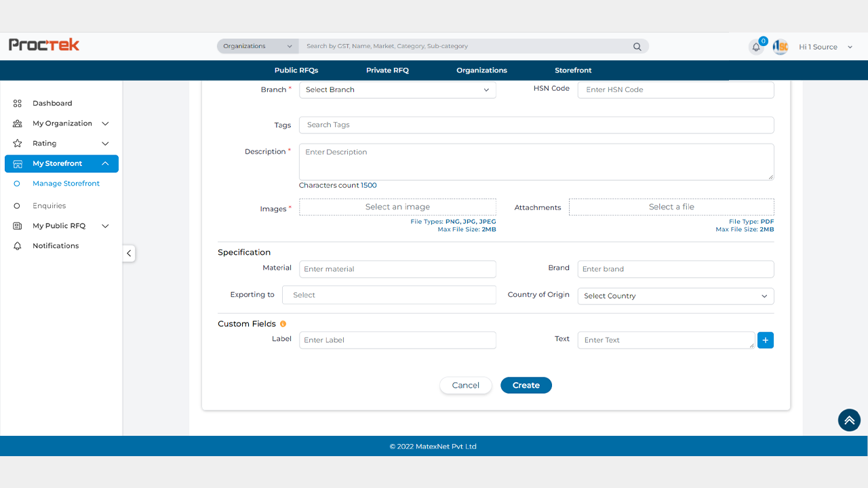
Task: Collapse sidebar using the left arrow handle
Action: coord(129,253)
